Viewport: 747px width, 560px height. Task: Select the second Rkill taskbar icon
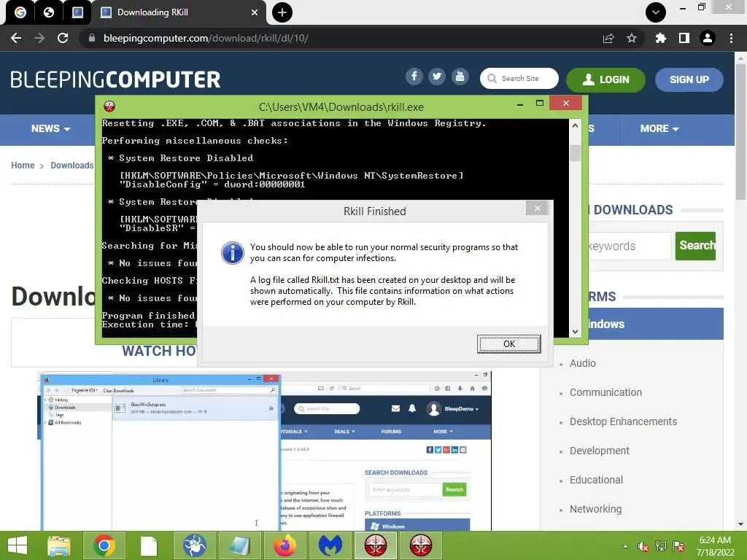(421, 545)
